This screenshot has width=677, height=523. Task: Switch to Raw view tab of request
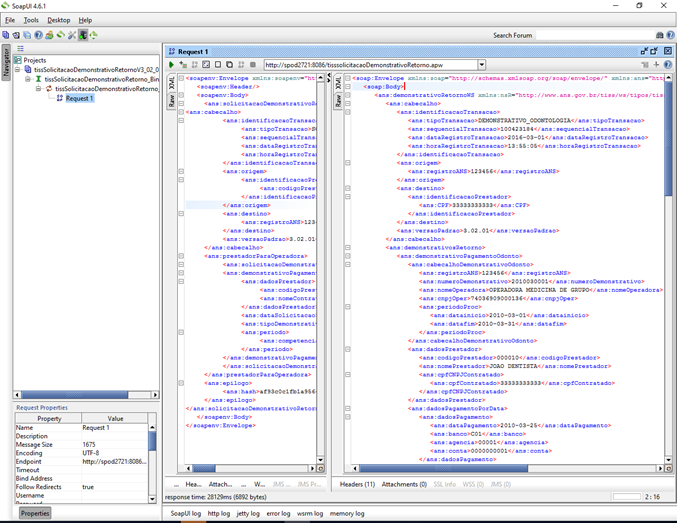click(171, 100)
